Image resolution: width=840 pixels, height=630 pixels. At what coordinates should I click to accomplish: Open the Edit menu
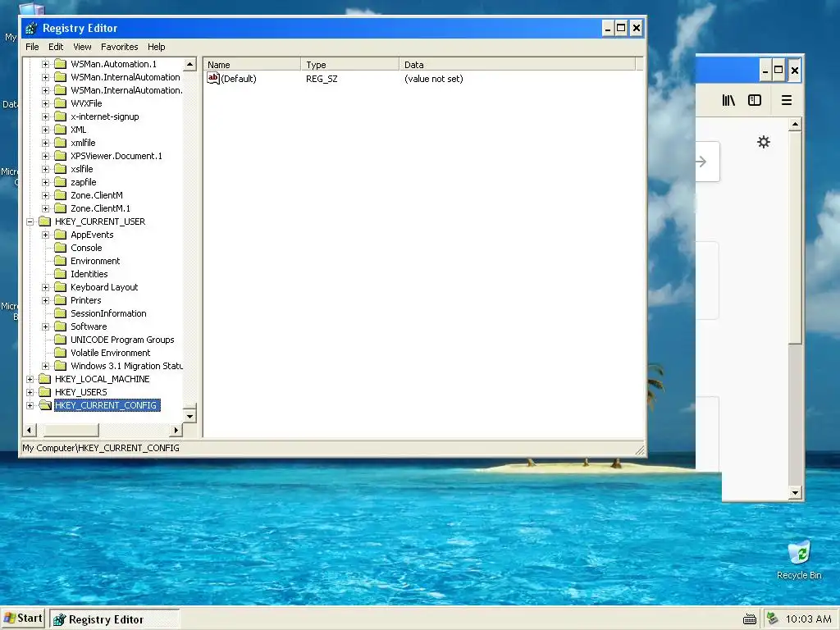click(x=56, y=47)
